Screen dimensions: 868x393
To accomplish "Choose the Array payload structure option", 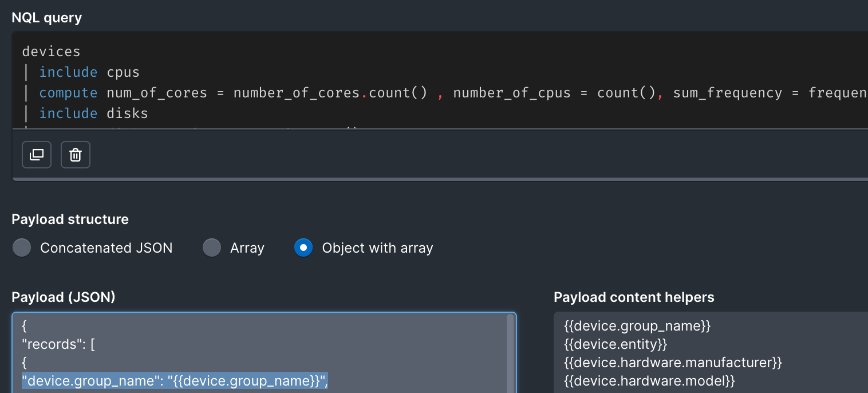I will pos(212,248).
